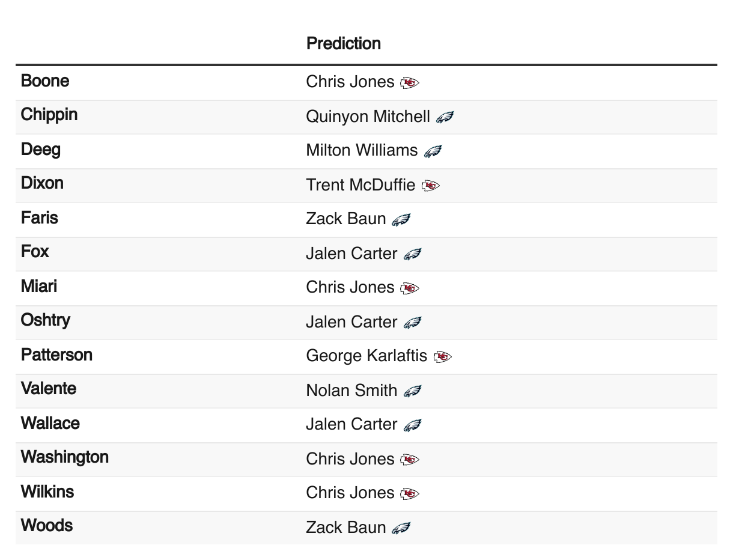The height and width of the screenshot is (560, 733).
Task: Click the Jalen Carter text in the Fox row
Action: pos(351,254)
